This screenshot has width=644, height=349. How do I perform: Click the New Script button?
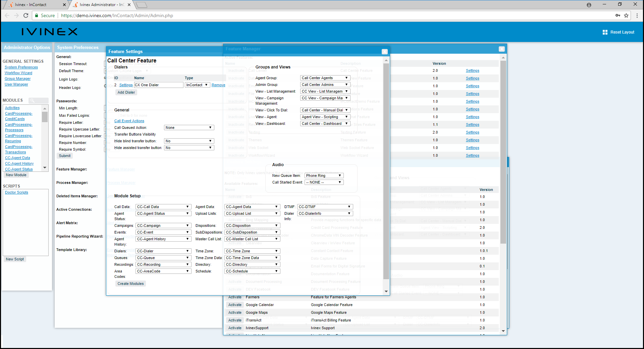click(x=15, y=259)
